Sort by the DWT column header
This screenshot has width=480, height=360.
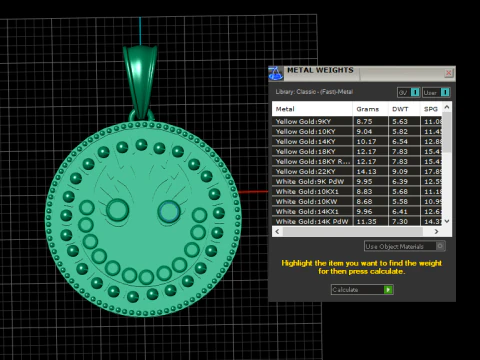point(404,109)
